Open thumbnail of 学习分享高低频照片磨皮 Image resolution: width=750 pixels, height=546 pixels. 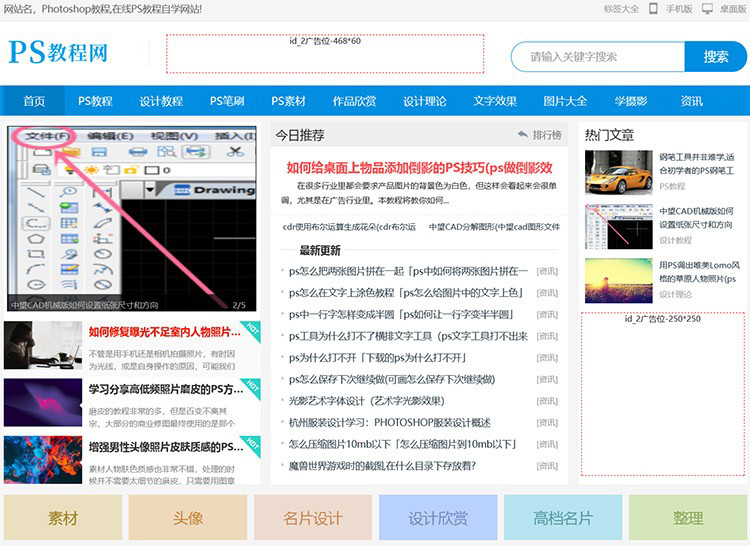click(43, 403)
